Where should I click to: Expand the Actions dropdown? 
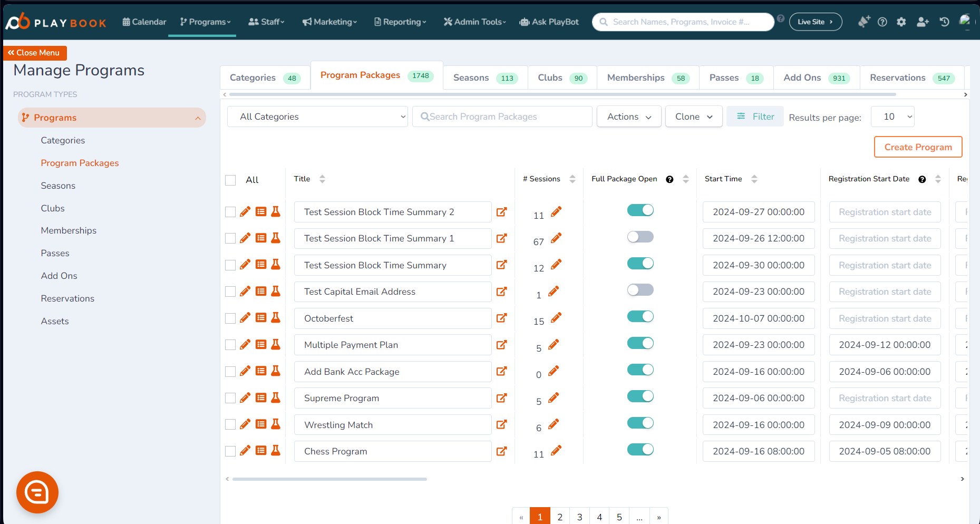click(629, 117)
